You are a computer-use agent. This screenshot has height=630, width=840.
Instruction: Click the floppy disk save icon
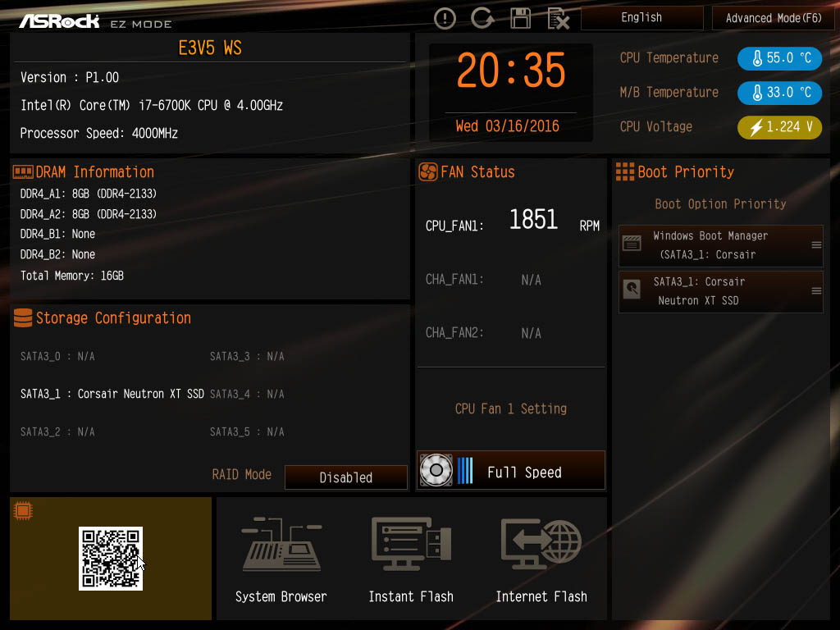(520, 19)
